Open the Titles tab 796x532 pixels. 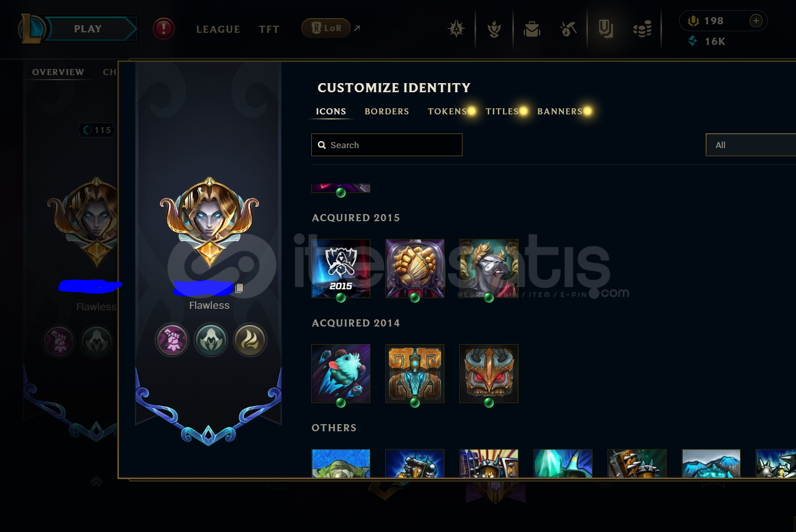click(x=502, y=111)
